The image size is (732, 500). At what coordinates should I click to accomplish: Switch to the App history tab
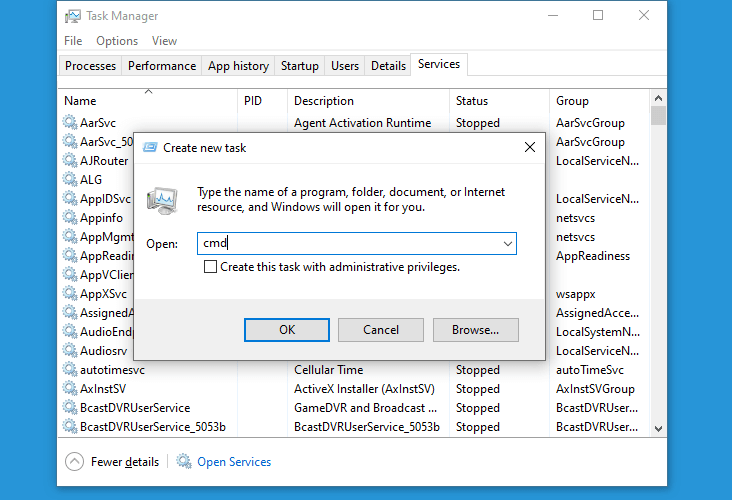click(238, 66)
